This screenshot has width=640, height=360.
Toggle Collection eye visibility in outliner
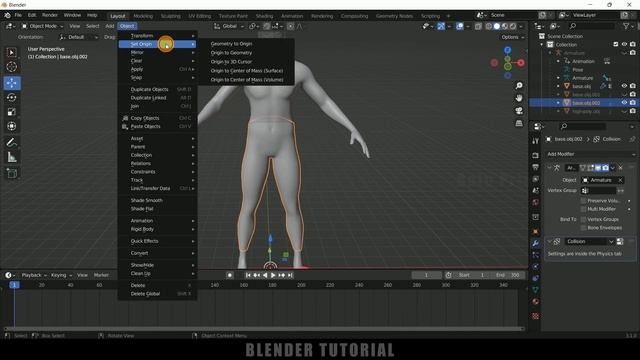coord(624,44)
